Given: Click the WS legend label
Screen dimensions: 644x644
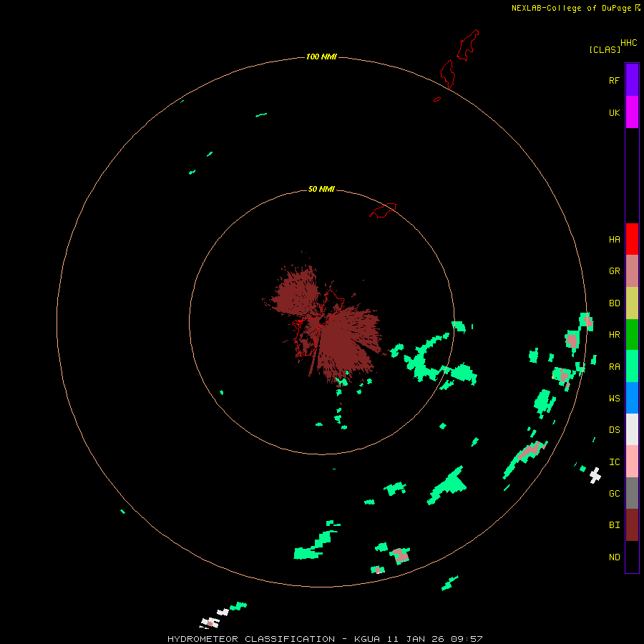Looking at the screenshot, I should (614, 398).
